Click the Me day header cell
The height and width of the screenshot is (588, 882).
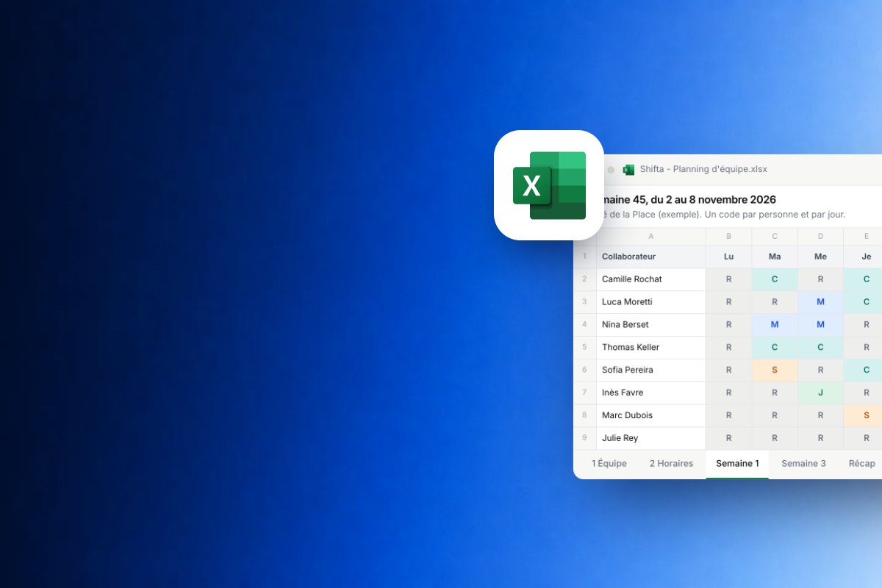pyautogui.click(x=820, y=257)
